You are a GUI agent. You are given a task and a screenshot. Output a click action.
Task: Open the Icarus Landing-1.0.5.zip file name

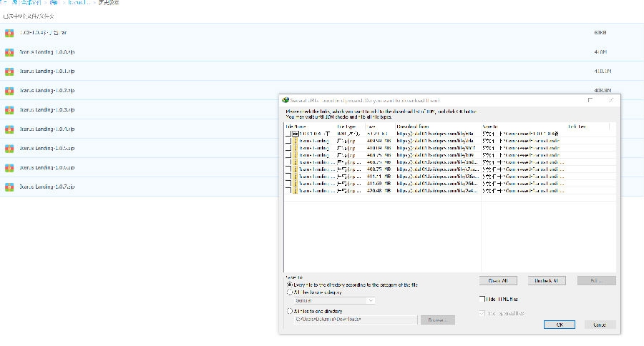point(47,149)
